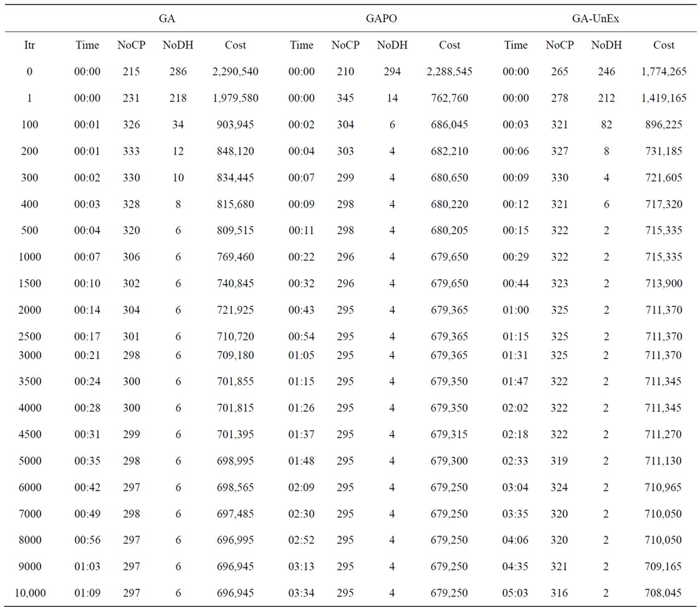Select GA cost value 740,845
This screenshot has width=700, height=607.
click(x=235, y=283)
